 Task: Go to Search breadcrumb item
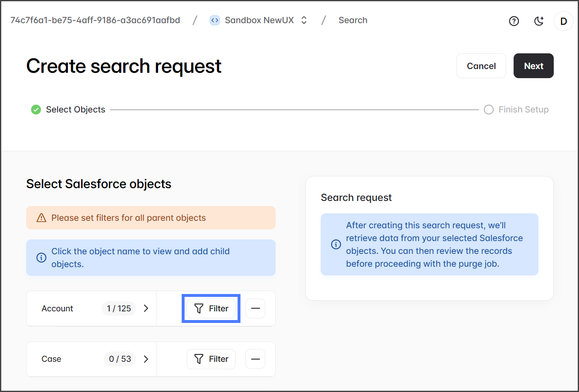(353, 20)
